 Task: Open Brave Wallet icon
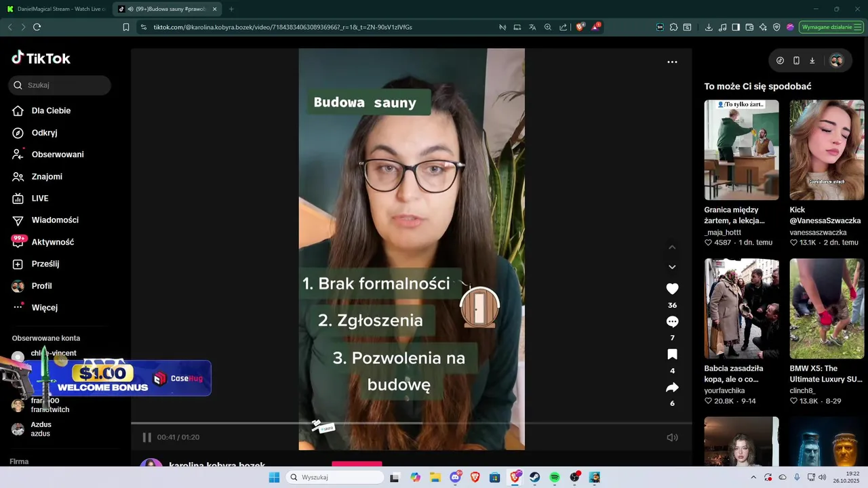[x=749, y=27]
